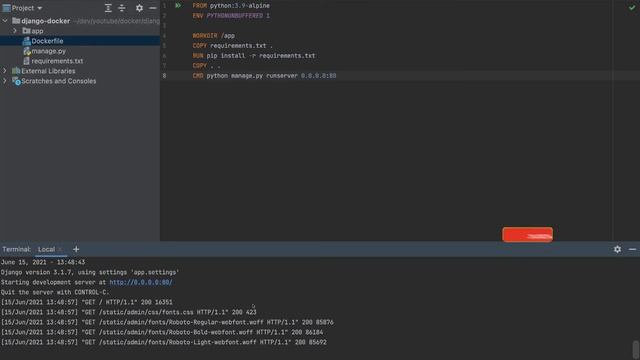Click the FROM python:3.9-alpine line
640x360 pixels.
(231, 6)
